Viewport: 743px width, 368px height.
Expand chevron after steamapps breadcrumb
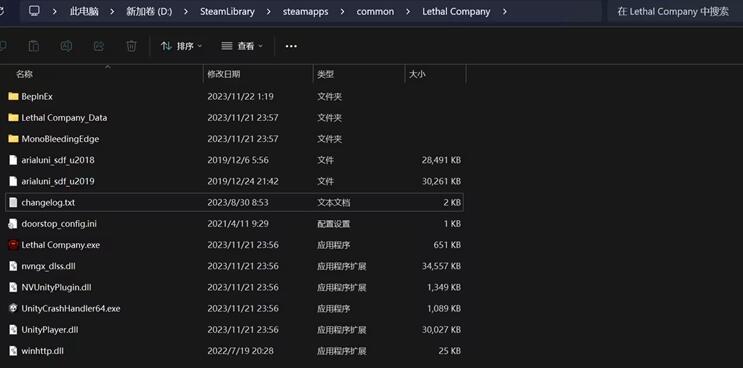click(343, 11)
